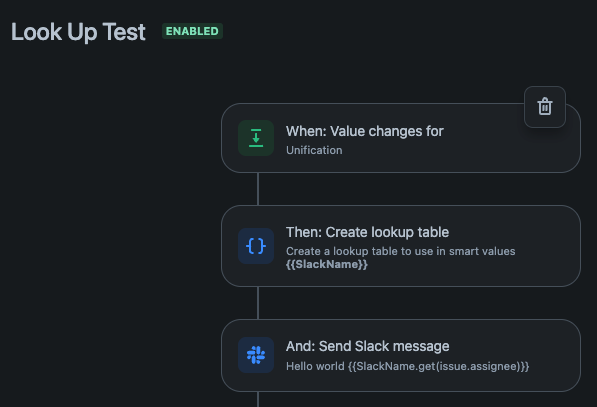The image size is (597, 407).
Task: Click connector line below Send Slack message
Action: 258,399
